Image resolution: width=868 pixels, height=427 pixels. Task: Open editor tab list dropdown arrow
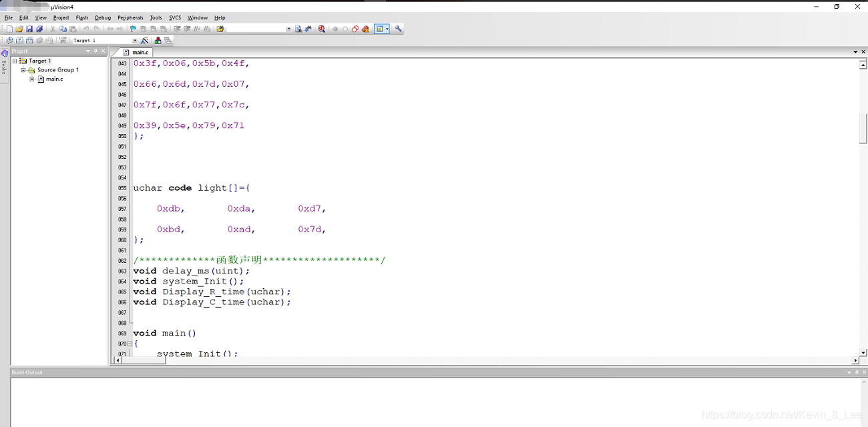point(855,51)
